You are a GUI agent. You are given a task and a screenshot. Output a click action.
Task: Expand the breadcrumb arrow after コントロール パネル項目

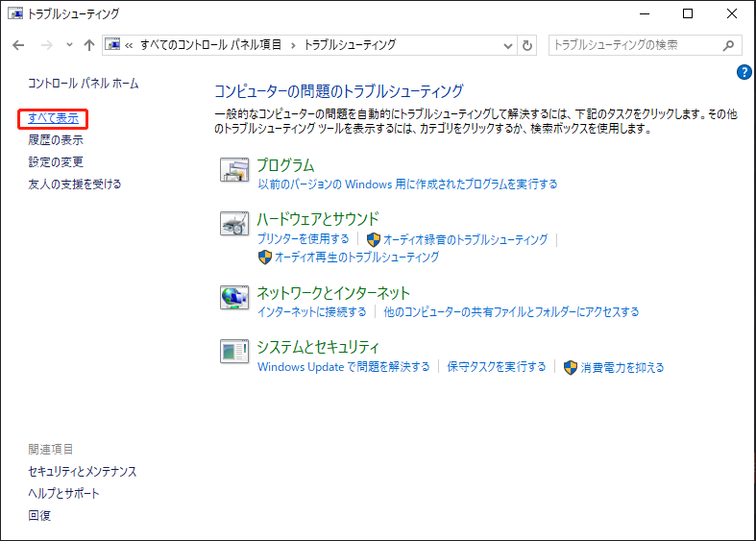pos(293,46)
